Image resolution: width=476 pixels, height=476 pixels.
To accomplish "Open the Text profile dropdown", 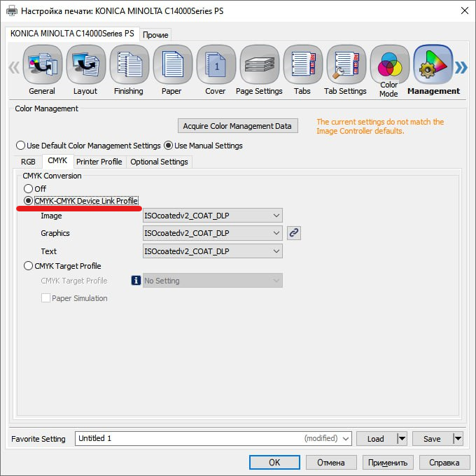I will coord(213,251).
